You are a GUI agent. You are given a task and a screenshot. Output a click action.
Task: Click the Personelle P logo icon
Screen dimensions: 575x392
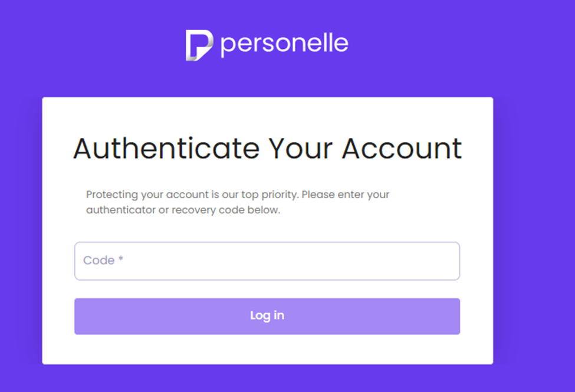[x=199, y=45]
